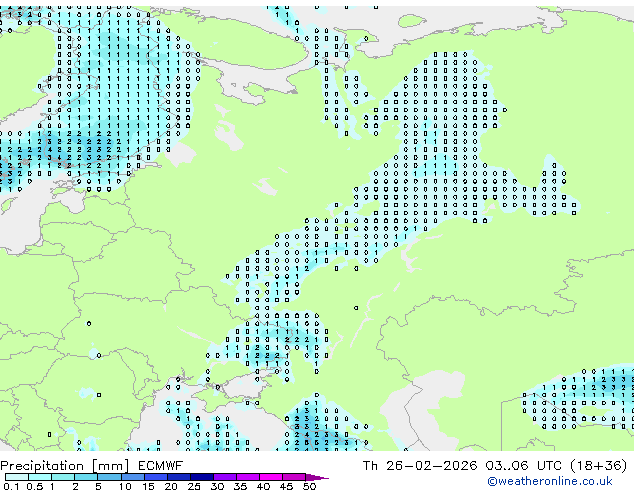The height and width of the screenshot is (490, 634).
Task: Pick the navy swatch between 25 and 30
Action: [201, 477]
